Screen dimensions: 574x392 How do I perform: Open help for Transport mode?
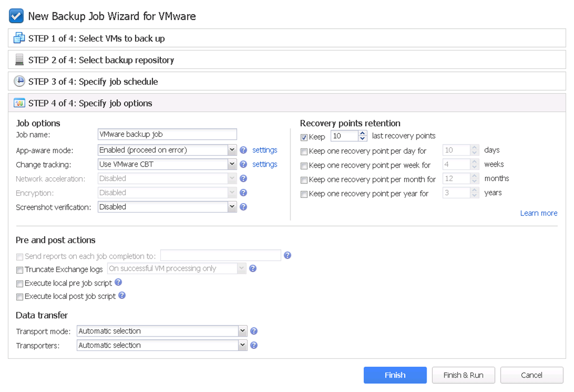[x=254, y=331]
